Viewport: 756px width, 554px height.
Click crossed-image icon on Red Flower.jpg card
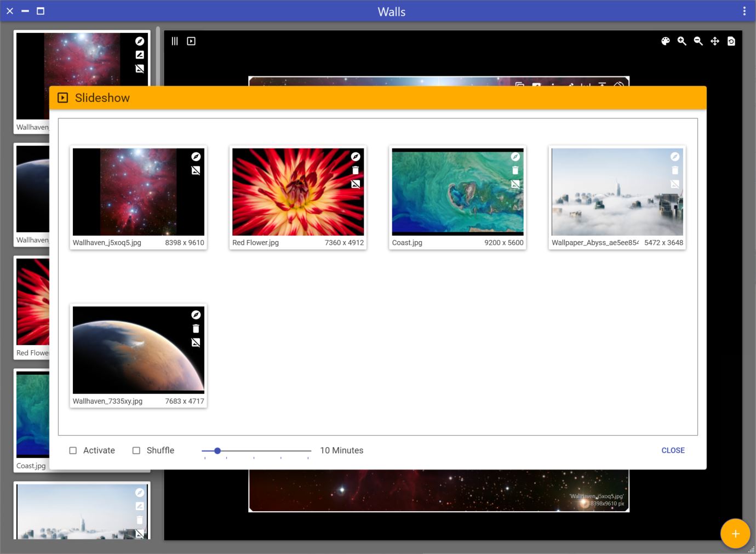(x=356, y=184)
